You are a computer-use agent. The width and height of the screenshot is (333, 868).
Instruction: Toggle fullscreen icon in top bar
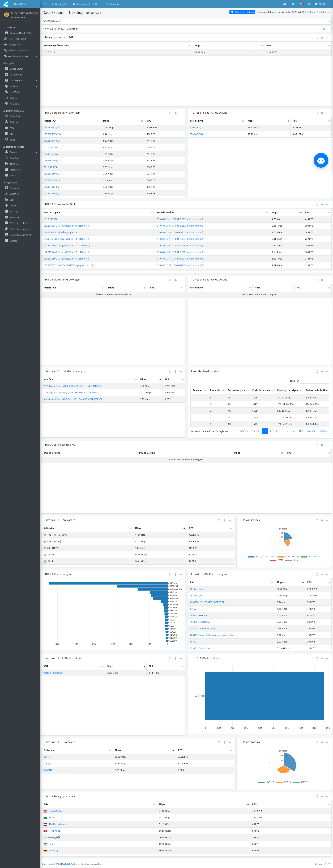[308, 4]
